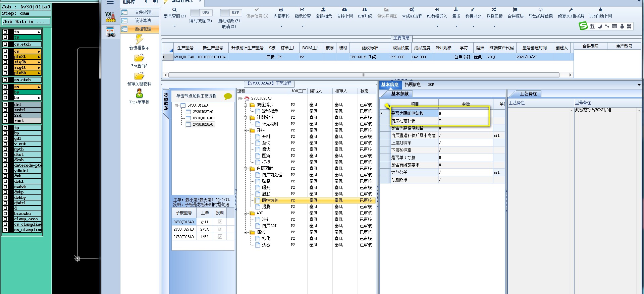Click the 集成 download icon
The height and width of the screenshot is (294, 644).
pos(456,10)
